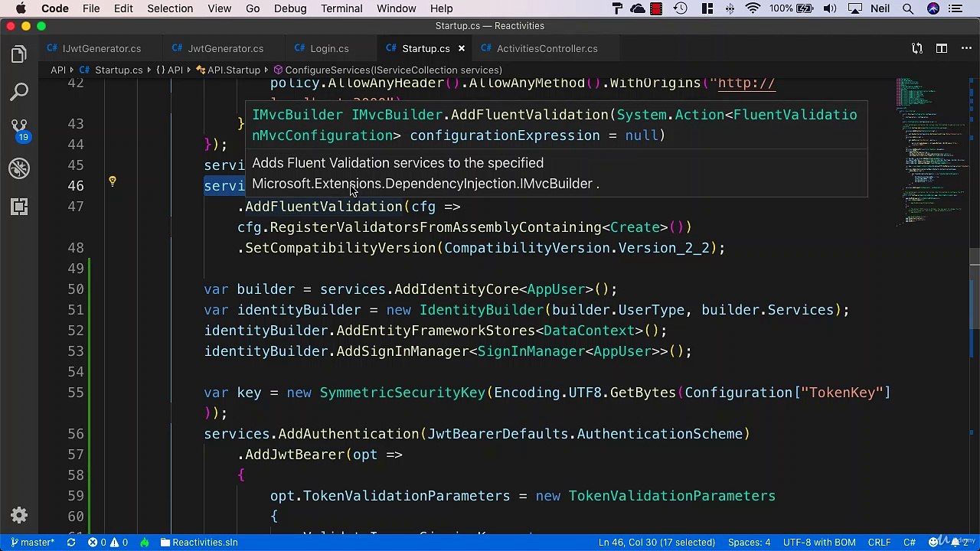The width and height of the screenshot is (980, 551).
Task: Click the AddFluentValidation call on line 47
Action: pyautogui.click(x=323, y=207)
